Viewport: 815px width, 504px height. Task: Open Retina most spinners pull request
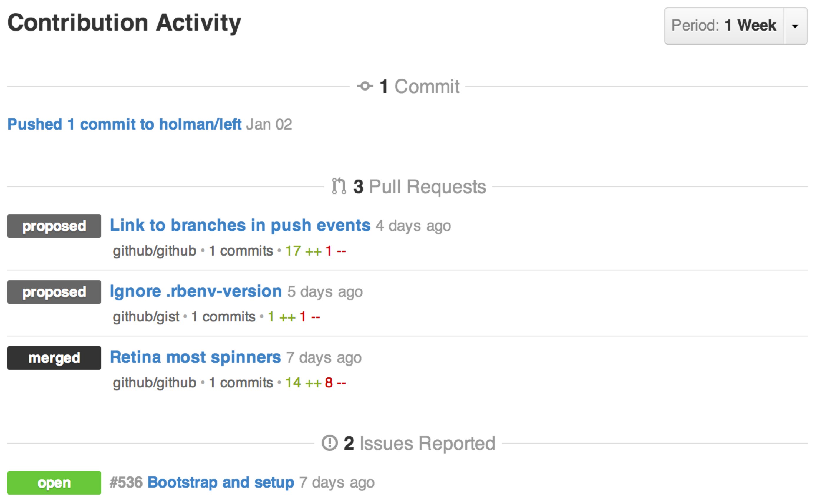195,357
